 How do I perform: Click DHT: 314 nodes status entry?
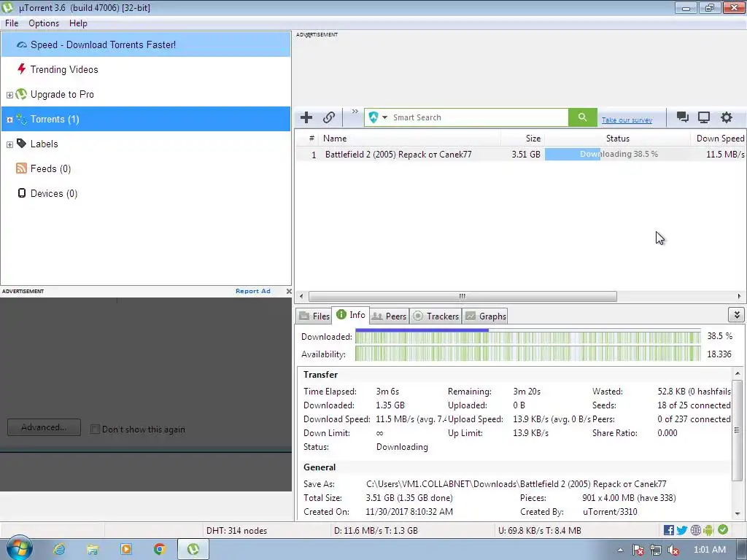click(236, 531)
